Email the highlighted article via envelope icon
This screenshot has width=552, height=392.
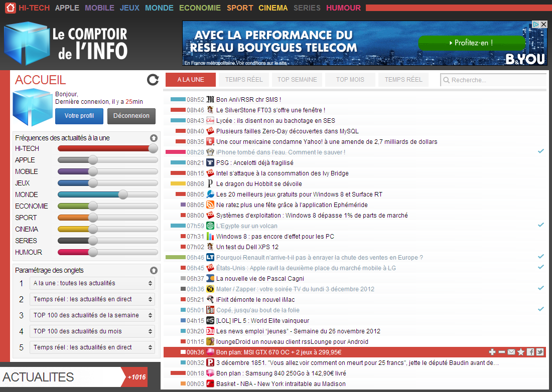coord(511,352)
